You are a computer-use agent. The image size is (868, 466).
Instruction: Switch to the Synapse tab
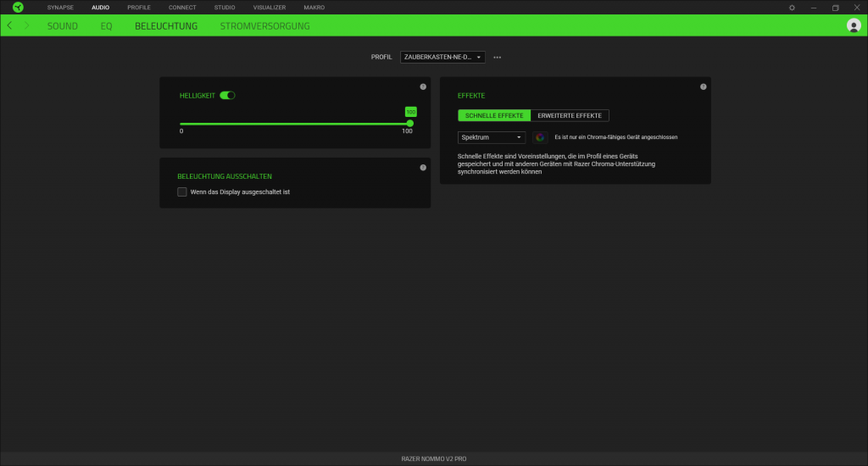pyautogui.click(x=60, y=8)
